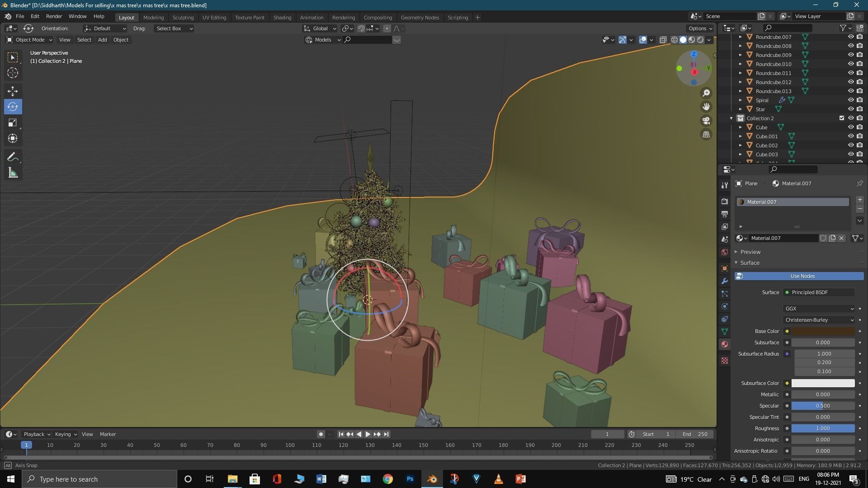Open the Texture properties checker tab
868x488 pixels.
(725, 361)
